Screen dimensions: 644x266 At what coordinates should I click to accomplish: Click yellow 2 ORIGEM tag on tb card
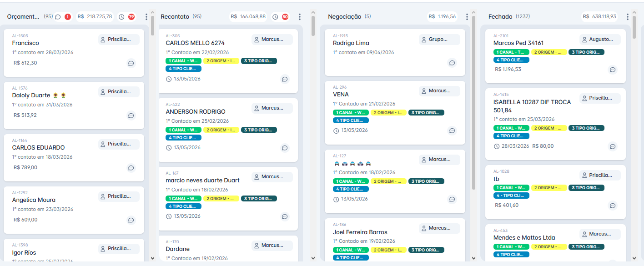coord(549,188)
